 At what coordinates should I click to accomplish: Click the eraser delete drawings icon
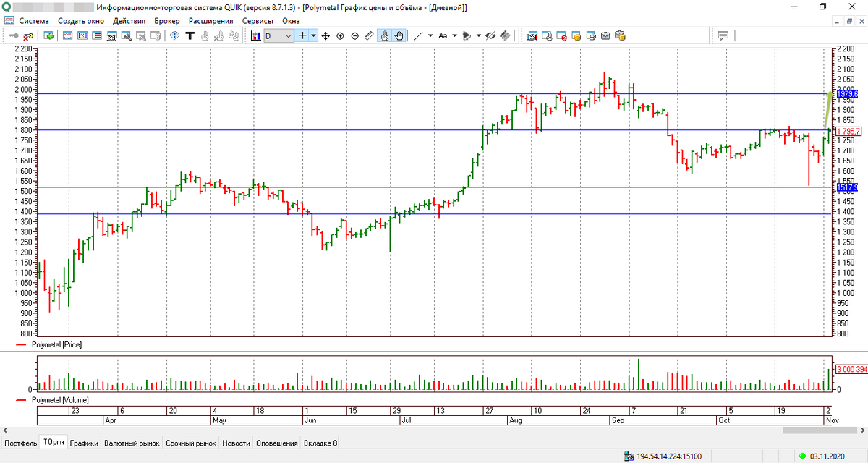point(505,35)
